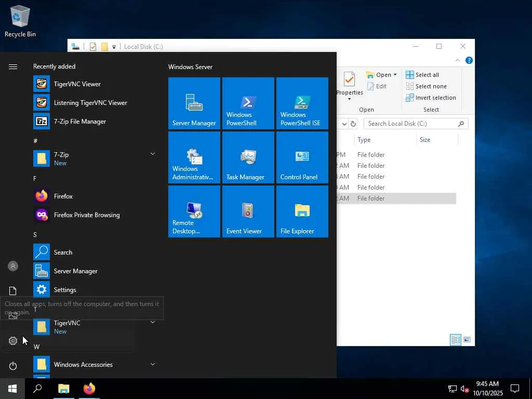The width and height of the screenshot is (532, 399).
Task: Launch Firefox from the app list
Action: tap(95, 196)
